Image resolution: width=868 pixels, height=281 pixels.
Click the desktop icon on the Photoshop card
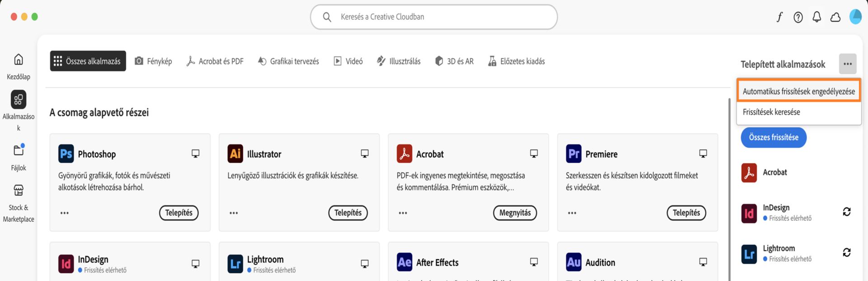[195, 153]
